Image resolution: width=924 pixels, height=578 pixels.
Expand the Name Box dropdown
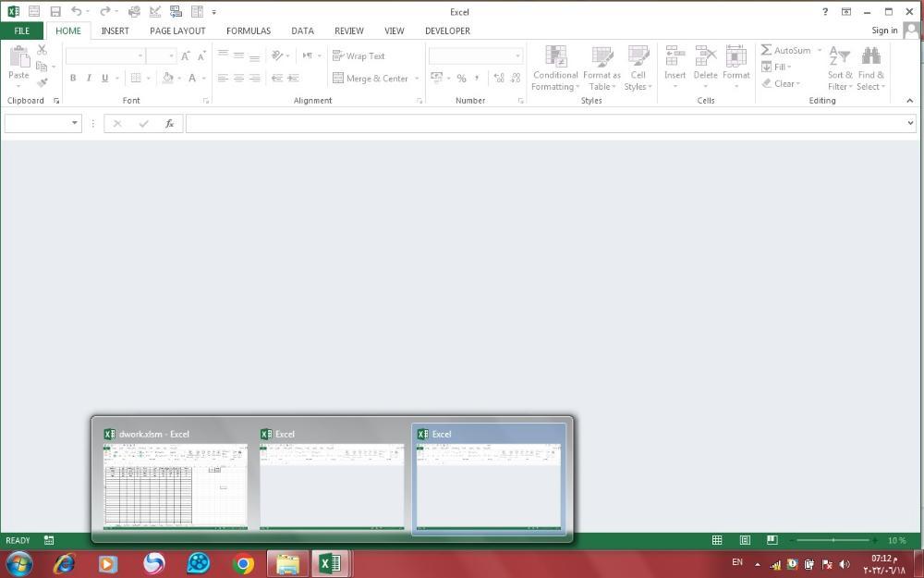pyautogui.click(x=74, y=123)
